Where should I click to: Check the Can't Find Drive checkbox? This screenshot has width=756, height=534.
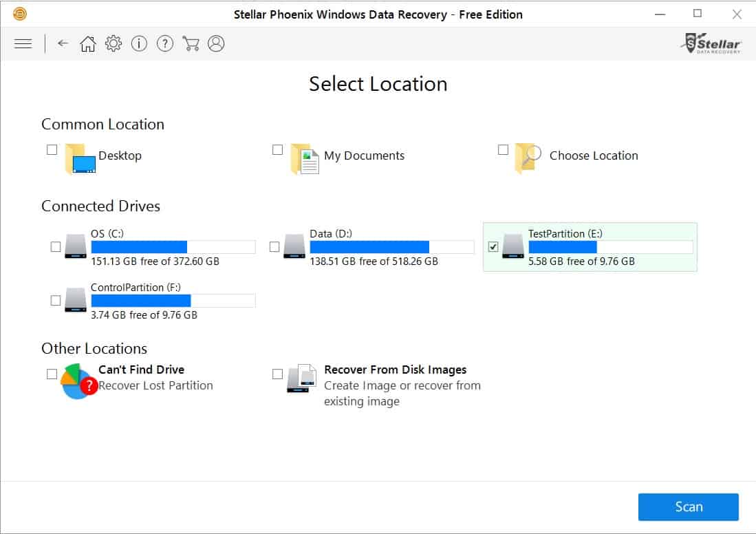pyautogui.click(x=52, y=374)
